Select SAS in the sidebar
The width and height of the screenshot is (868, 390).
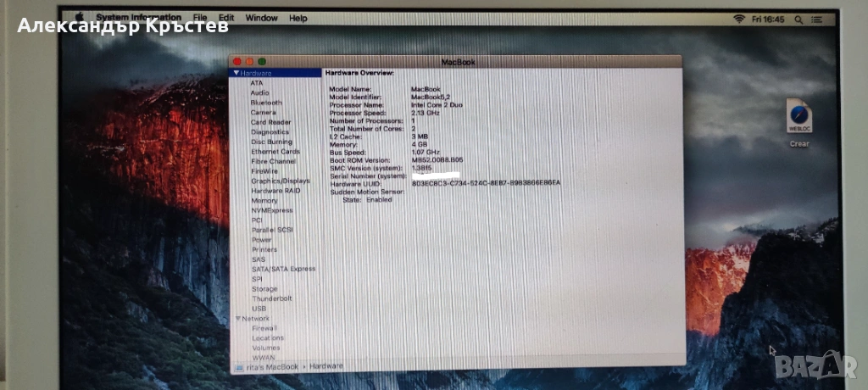(259, 259)
